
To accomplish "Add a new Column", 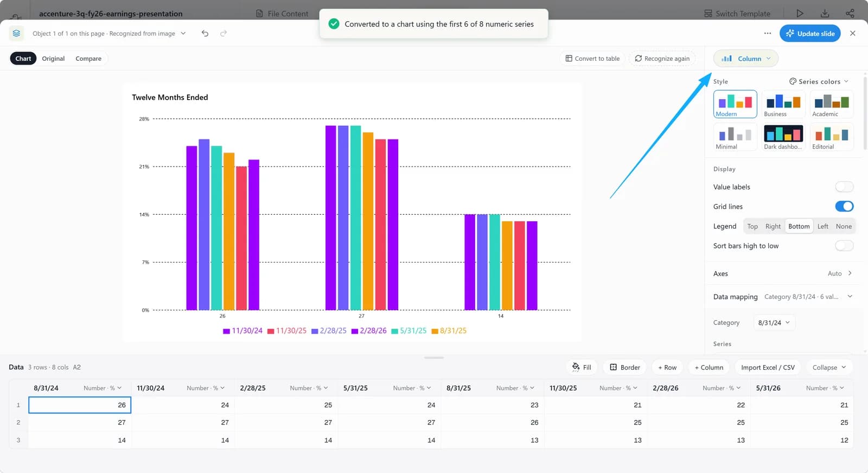I will tap(709, 367).
